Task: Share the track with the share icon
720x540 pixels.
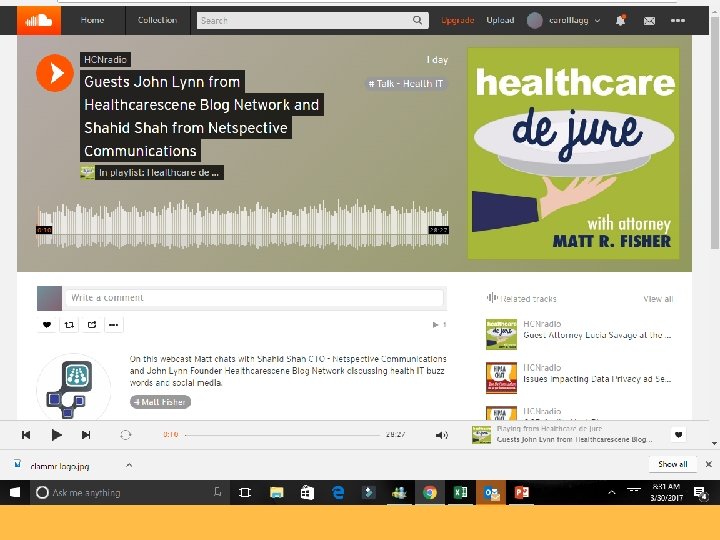Action: point(92,325)
